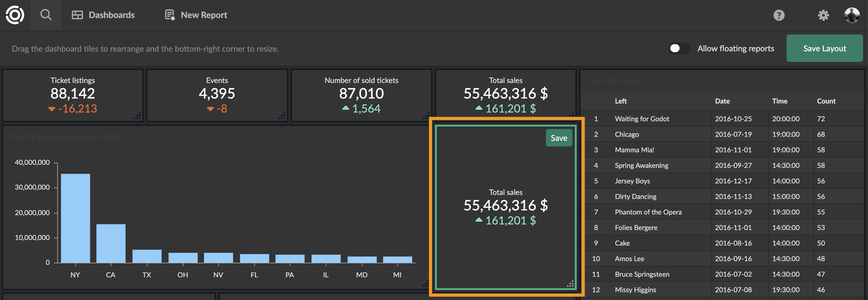Viewport: 868px width, 300px height.
Task: Click the Date column header
Action: [722, 101]
